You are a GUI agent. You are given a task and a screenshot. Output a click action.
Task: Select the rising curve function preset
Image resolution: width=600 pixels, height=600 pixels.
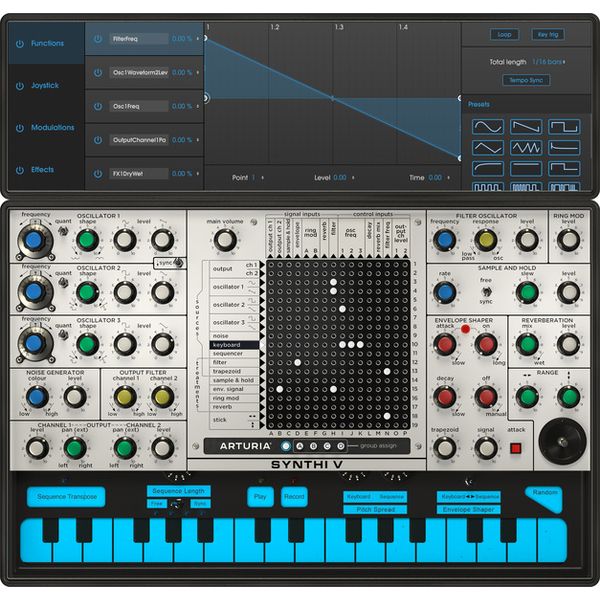[x=488, y=168]
